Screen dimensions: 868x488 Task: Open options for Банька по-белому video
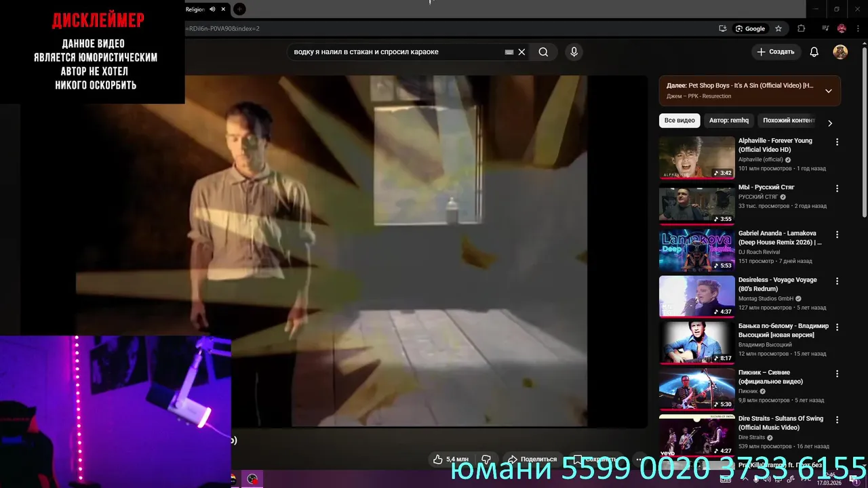(837, 327)
